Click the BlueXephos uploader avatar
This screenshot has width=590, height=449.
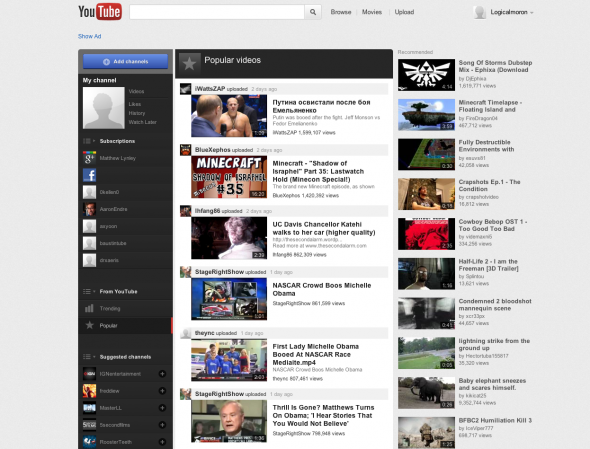[x=186, y=150]
